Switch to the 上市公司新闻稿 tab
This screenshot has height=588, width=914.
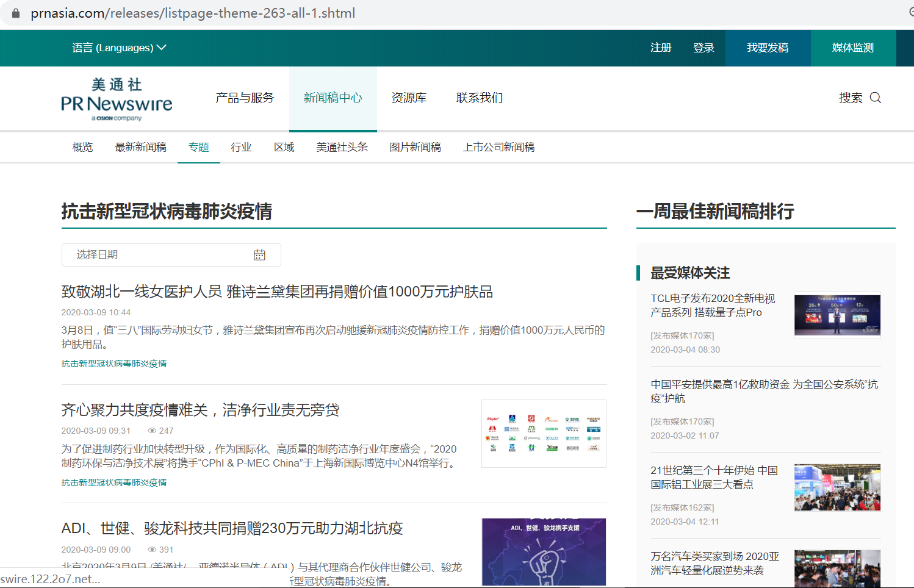click(499, 147)
